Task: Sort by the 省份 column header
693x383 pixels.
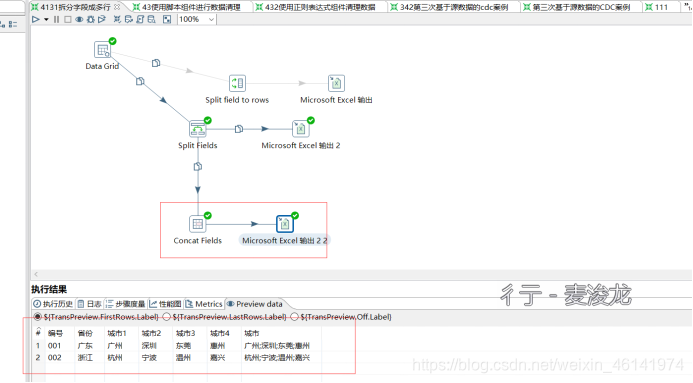Action: pyautogui.click(x=85, y=333)
